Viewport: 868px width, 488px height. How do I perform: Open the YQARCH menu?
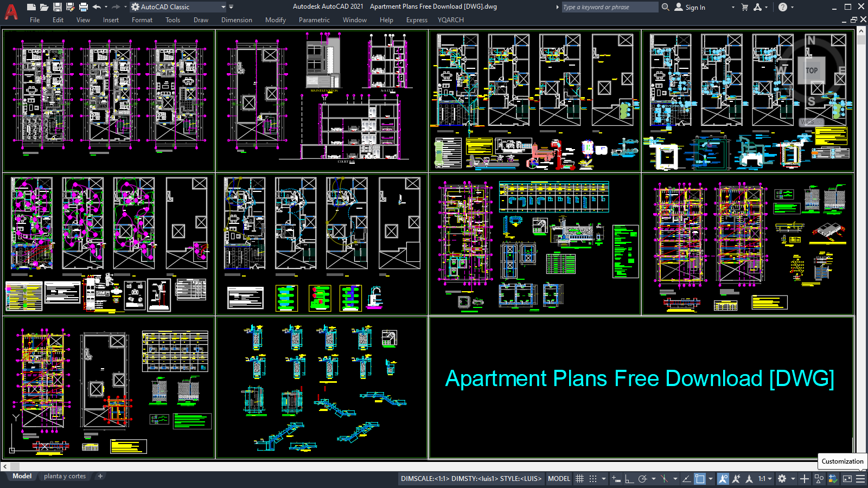(451, 20)
